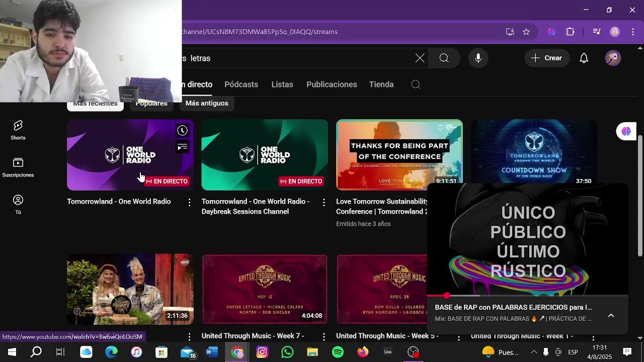644x362 pixels.
Task: Click the magnifier search button
Action: pyautogui.click(x=444, y=58)
